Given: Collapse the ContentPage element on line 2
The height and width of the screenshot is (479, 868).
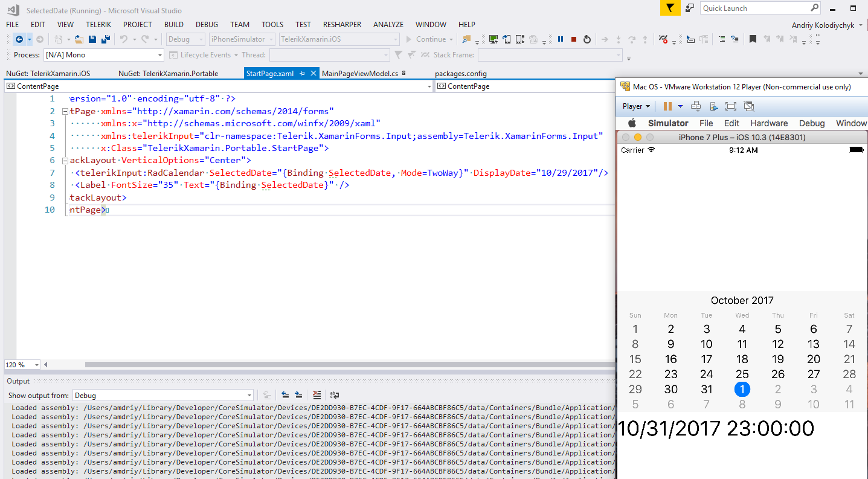Looking at the screenshot, I should point(65,111).
